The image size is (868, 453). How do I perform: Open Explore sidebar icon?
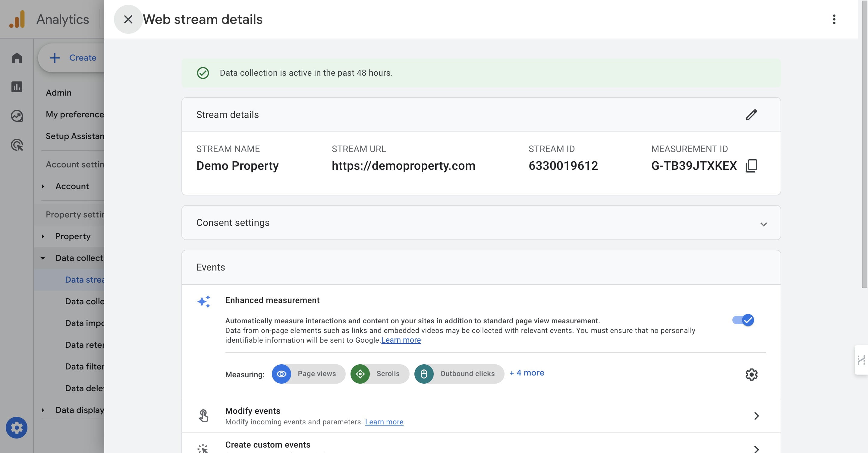pyautogui.click(x=17, y=116)
